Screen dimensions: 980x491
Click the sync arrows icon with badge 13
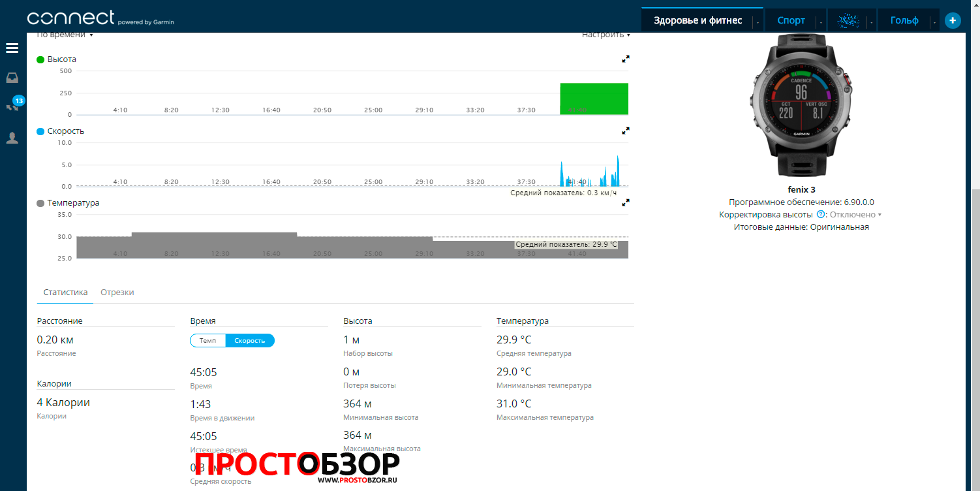click(x=12, y=106)
